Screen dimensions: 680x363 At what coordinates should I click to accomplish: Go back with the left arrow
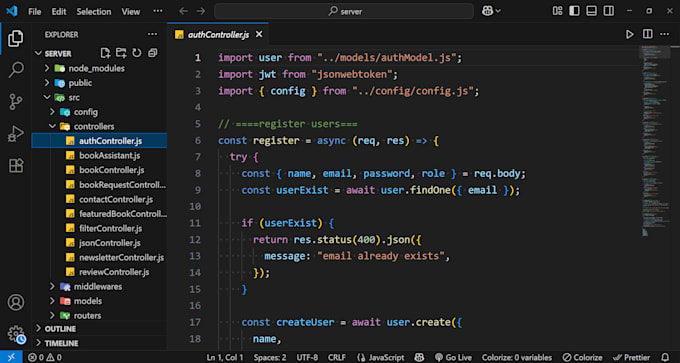point(184,11)
